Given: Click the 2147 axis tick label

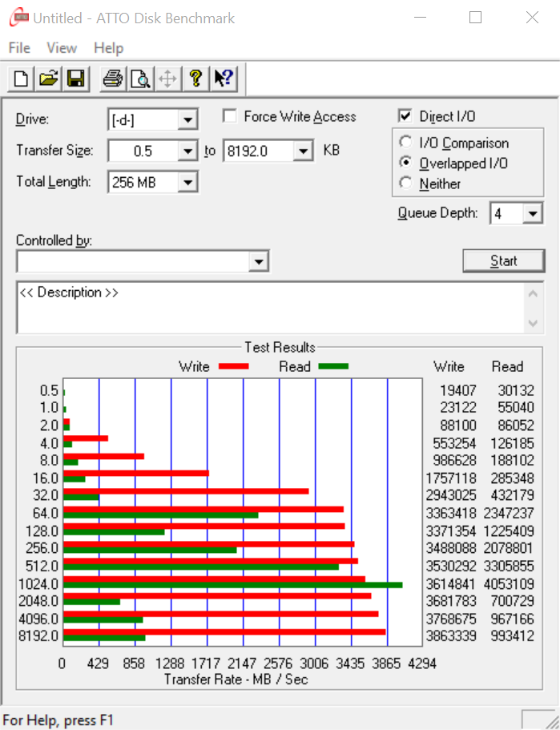Looking at the screenshot, I should click(242, 663).
